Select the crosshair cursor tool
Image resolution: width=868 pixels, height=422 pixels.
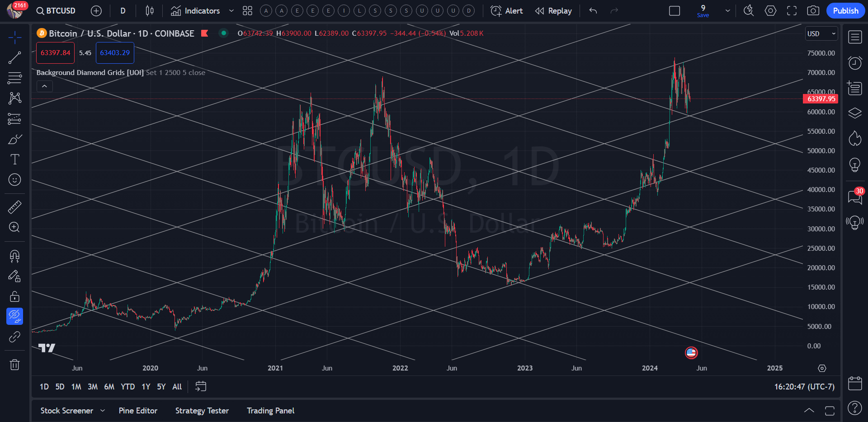14,38
